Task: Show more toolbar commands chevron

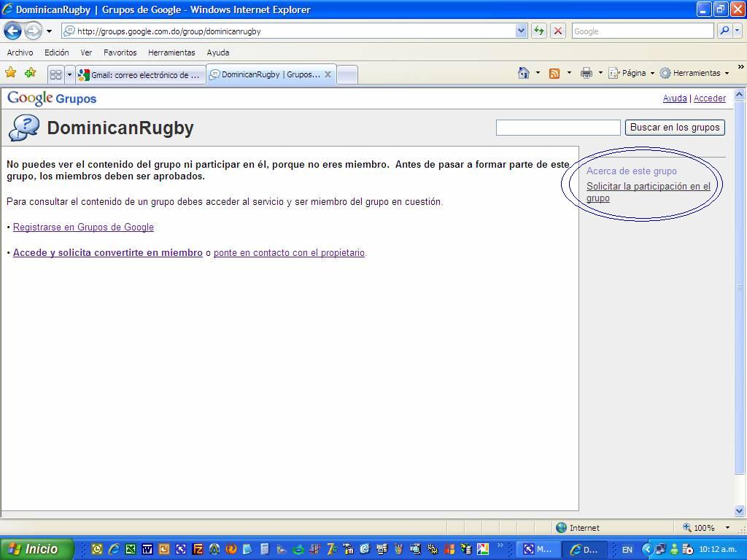Action: pos(741,67)
